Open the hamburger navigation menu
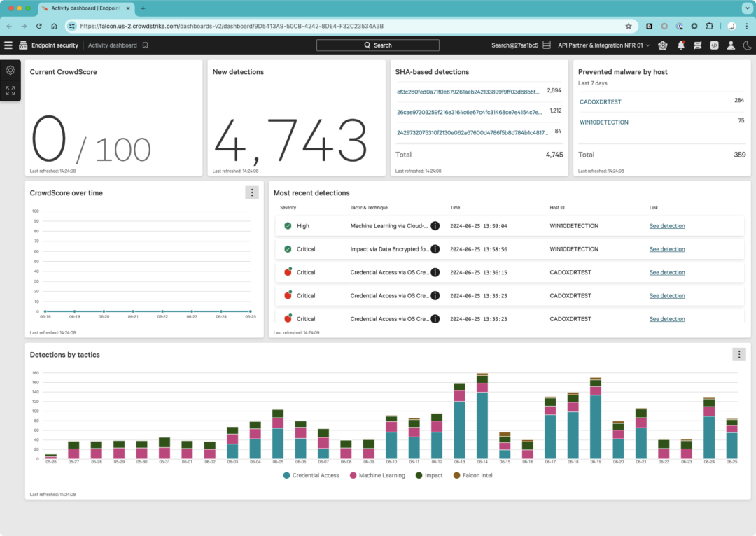Image resolution: width=756 pixels, height=536 pixels. click(8, 45)
